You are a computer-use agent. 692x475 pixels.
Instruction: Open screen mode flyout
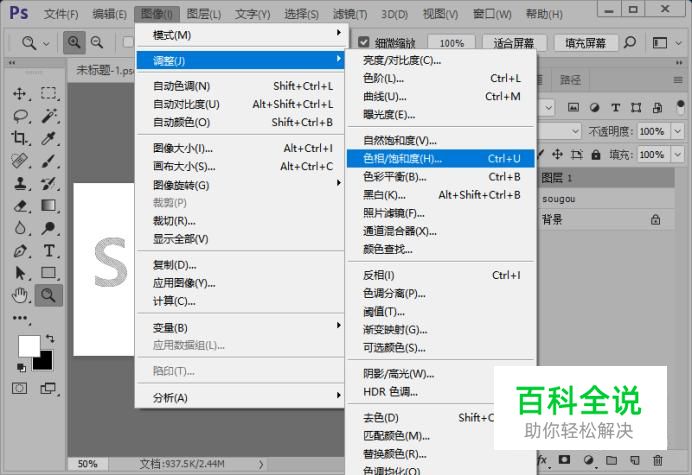point(47,388)
